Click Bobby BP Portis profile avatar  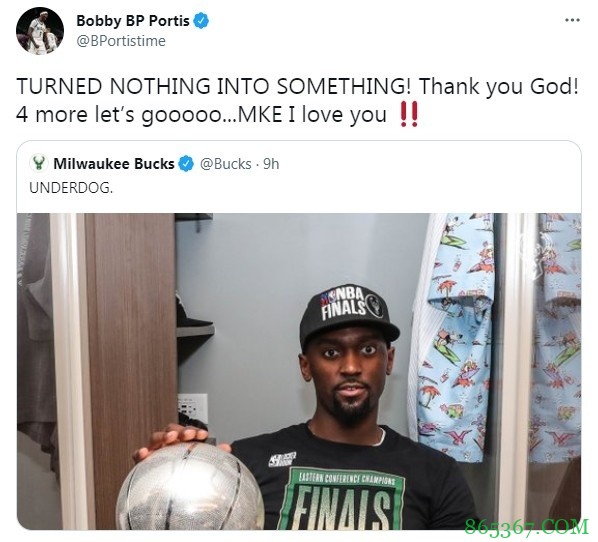[40, 31]
